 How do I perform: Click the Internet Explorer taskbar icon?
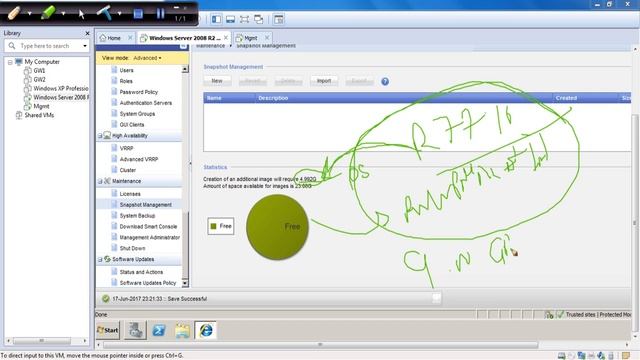pyautogui.click(x=206, y=330)
